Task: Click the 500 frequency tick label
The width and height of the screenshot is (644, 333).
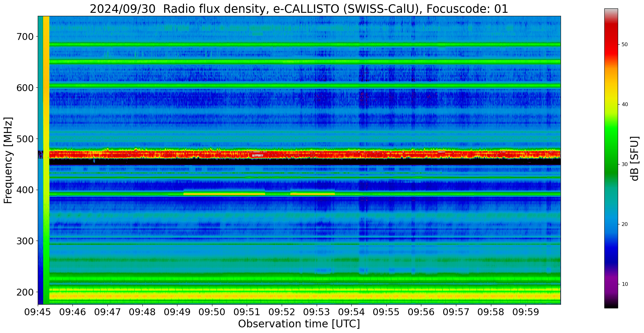Action: pos(25,139)
